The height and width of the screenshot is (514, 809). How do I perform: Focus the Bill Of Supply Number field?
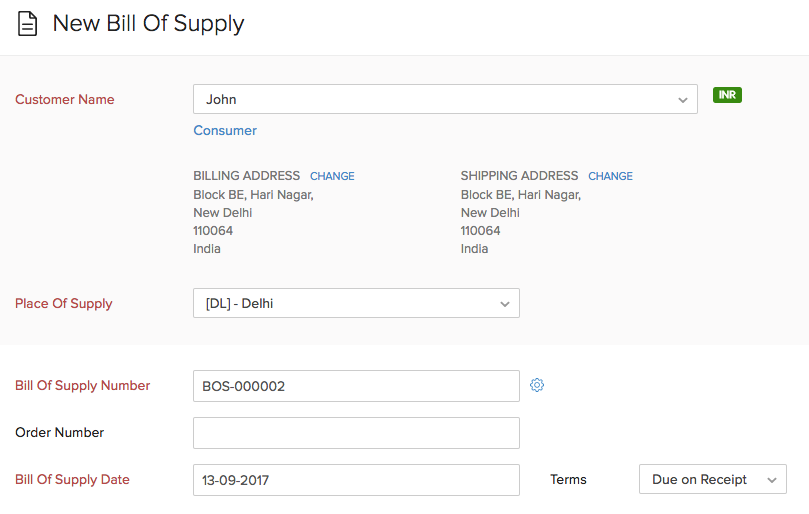tap(356, 386)
